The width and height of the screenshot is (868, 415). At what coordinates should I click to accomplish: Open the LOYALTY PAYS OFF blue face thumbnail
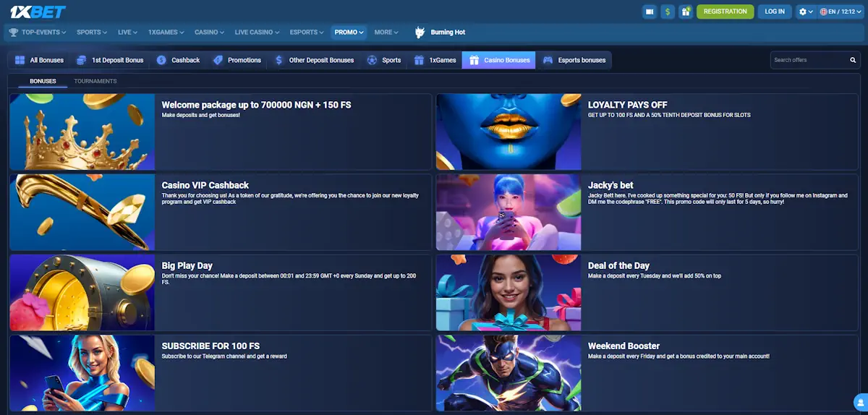509,132
